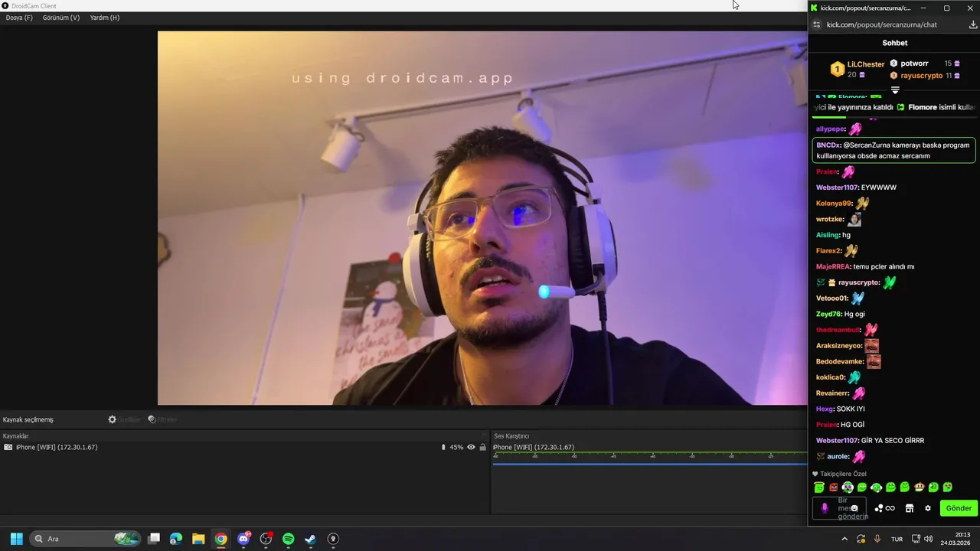Viewport: 980px width, 551px height.
Task: Click the purple microphone icon in chat input
Action: click(825, 508)
